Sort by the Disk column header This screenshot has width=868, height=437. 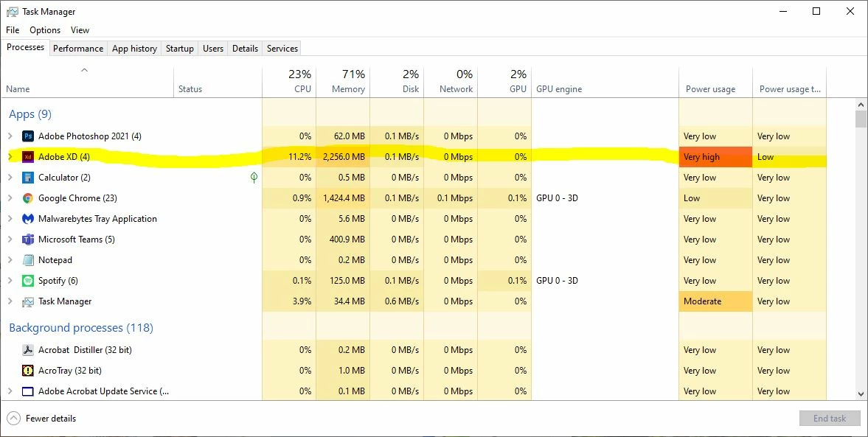pyautogui.click(x=396, y=83)
